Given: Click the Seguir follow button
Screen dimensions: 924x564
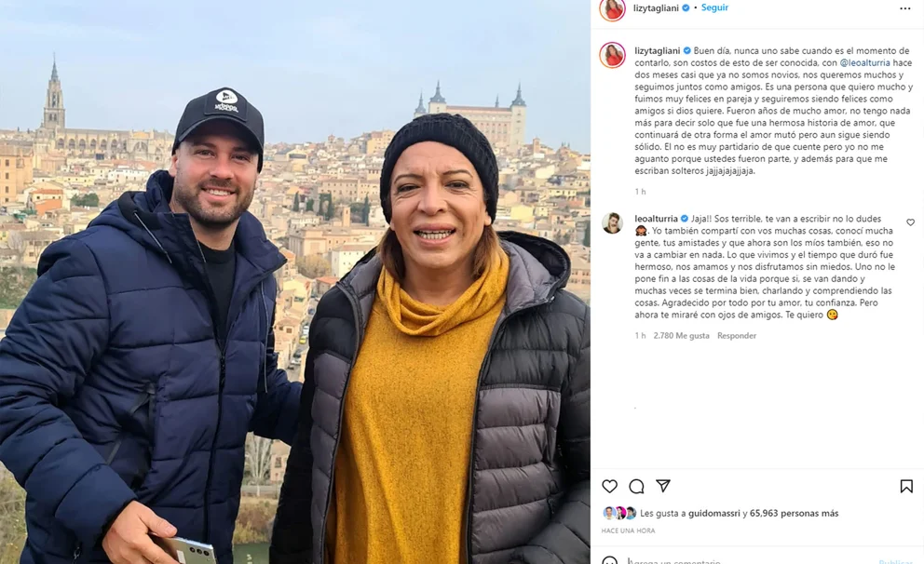Looking at the screenshot, I should coord(714,7).
